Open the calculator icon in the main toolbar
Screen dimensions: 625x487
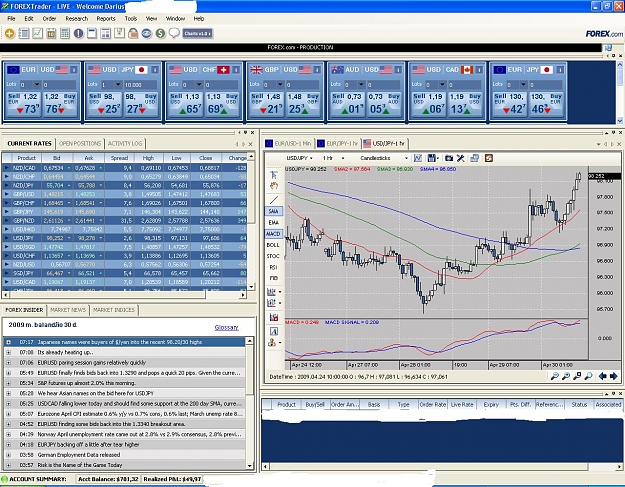65,33
